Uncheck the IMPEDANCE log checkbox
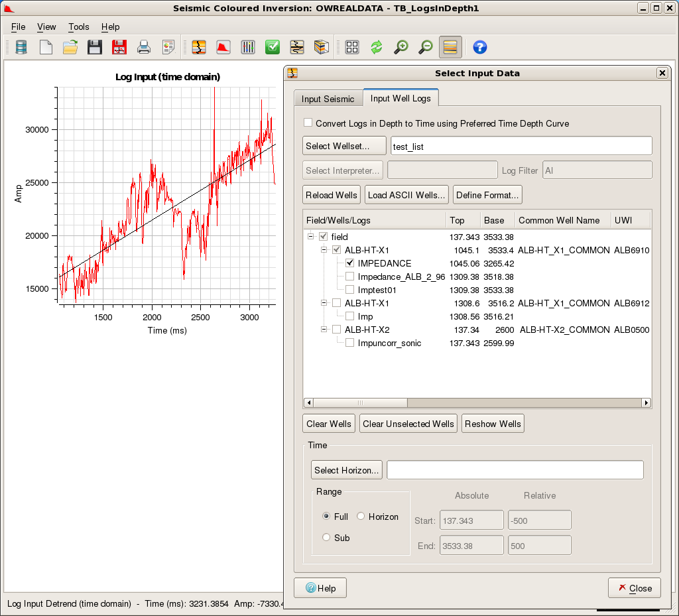Image resolution: width=679 pixels, height=616 pixels. 350,263
